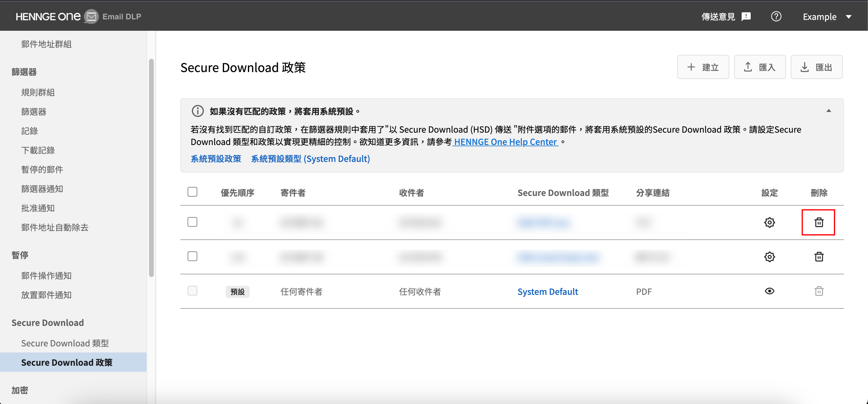The width and height of the screenshot is (868, 404).
Task: Click the Email DLP envelope icon
Action: tap(91, 17)
